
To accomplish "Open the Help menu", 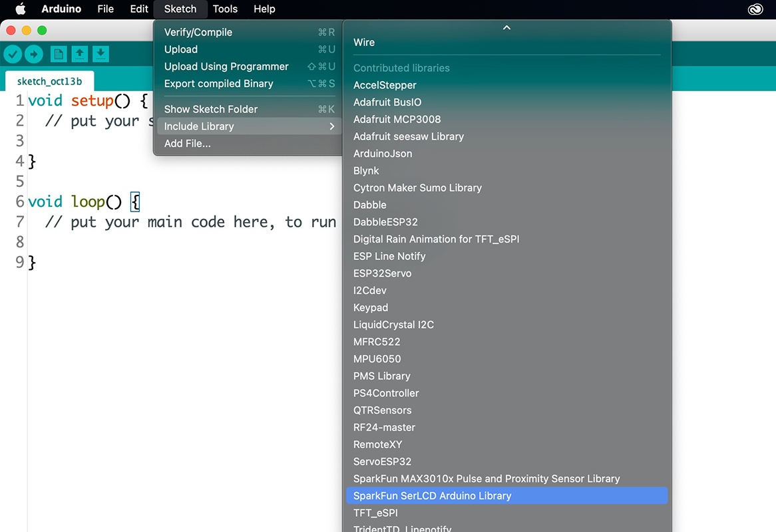I will pyautogui.click(x=264, y=9).
